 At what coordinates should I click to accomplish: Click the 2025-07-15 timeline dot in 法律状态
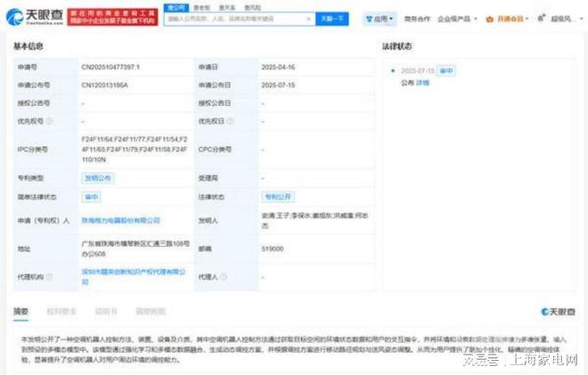pos(391,69)
